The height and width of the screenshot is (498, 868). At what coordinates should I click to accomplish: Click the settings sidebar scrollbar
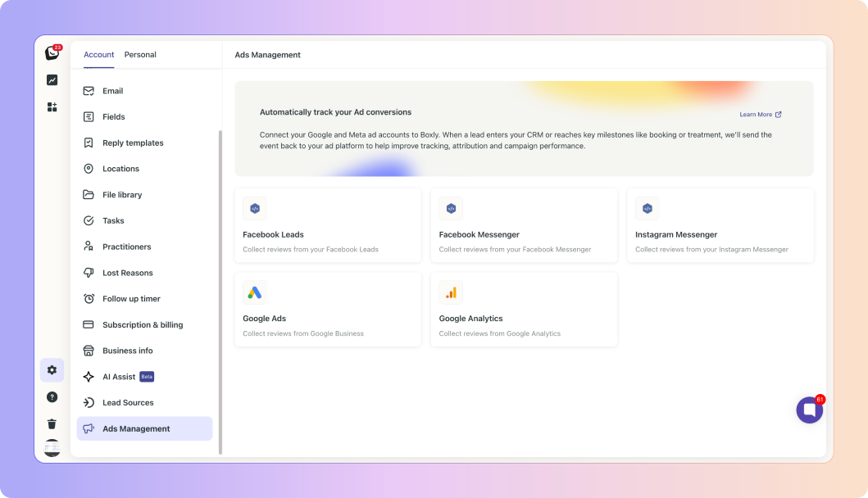click(x=220, y=292)
